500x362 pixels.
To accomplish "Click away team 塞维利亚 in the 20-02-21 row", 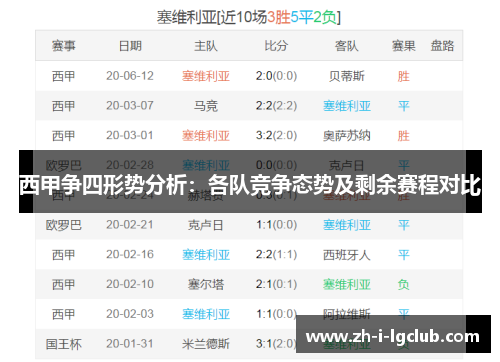I will point(347,225).
